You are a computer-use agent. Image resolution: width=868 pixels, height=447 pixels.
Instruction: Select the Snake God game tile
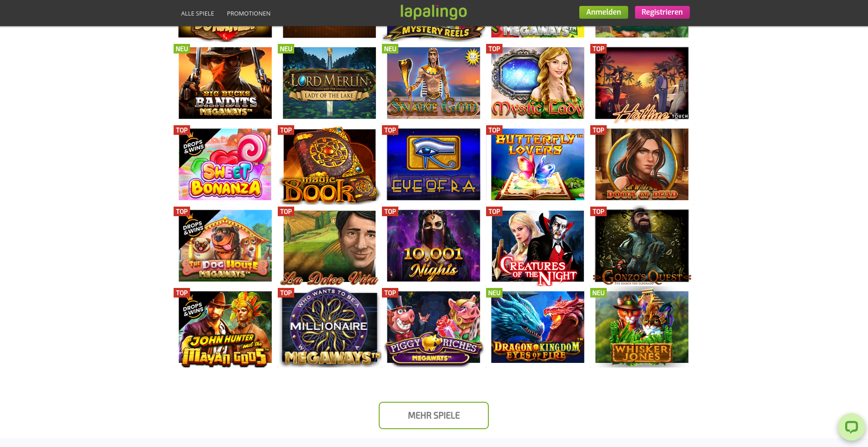tap(434, 83)
